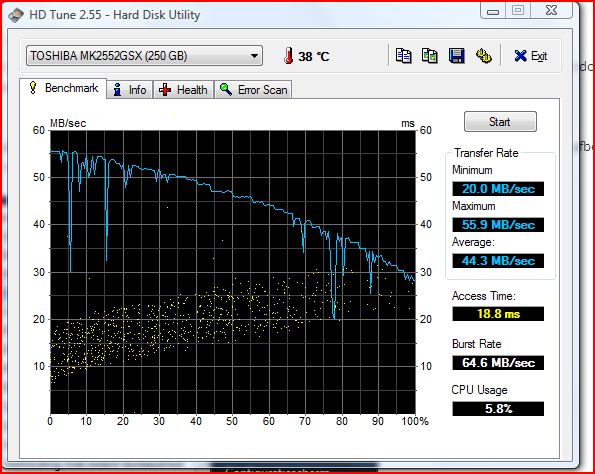Open options with the gears icon
595x474 pixels.
tap(483, 56)
